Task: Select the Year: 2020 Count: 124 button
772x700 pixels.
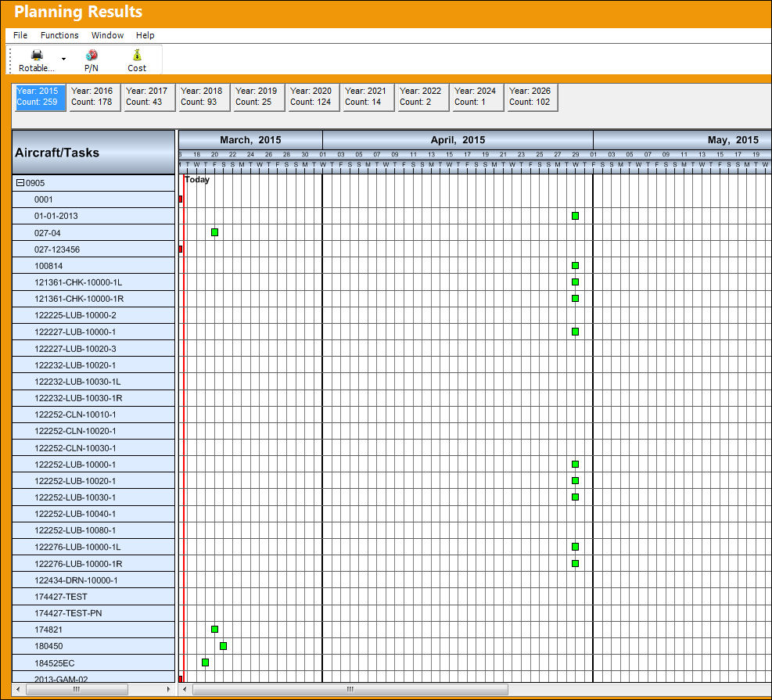Action: click(x=314, y=97)
